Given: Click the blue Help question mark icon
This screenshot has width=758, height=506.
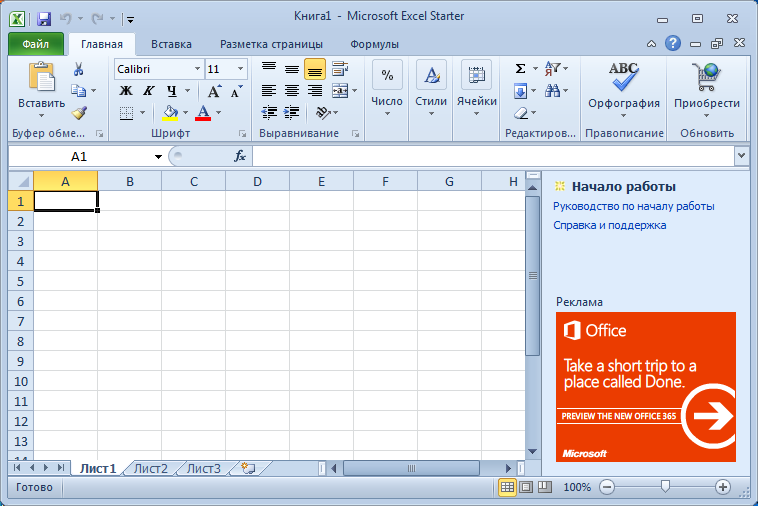Looking at the screenshot, I should (x=672, y=43).
